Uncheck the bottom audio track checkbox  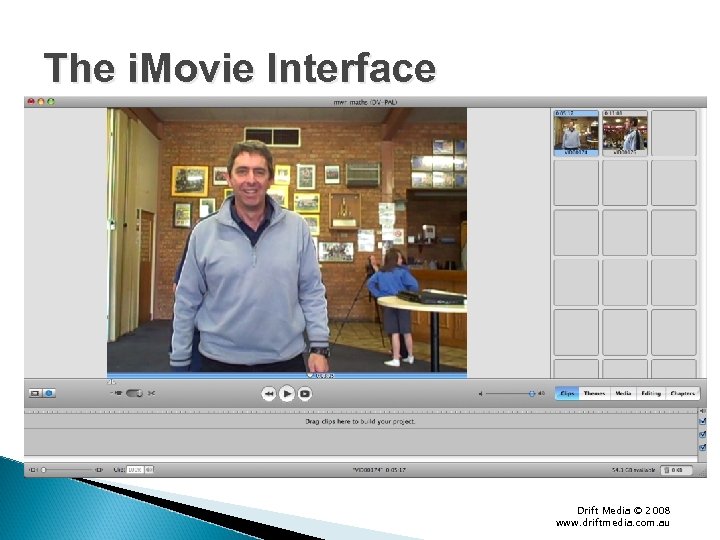point(702,447)
